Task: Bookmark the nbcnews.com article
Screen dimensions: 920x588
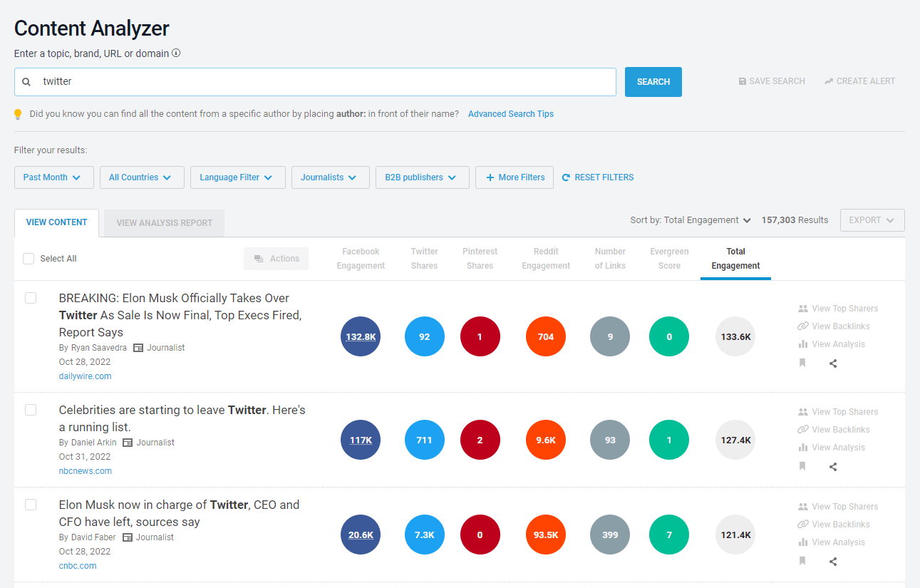Action: [802, 466]
